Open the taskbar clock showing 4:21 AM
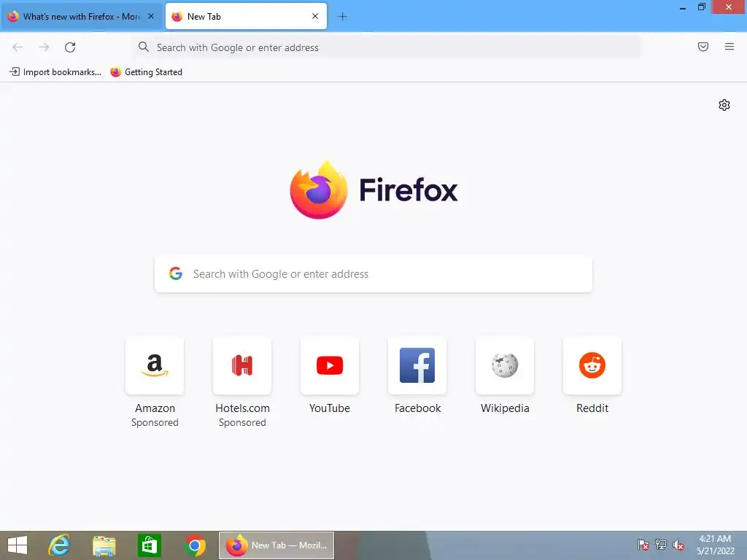The height and width of the screenshot is (560, 747). click(715, 545)
